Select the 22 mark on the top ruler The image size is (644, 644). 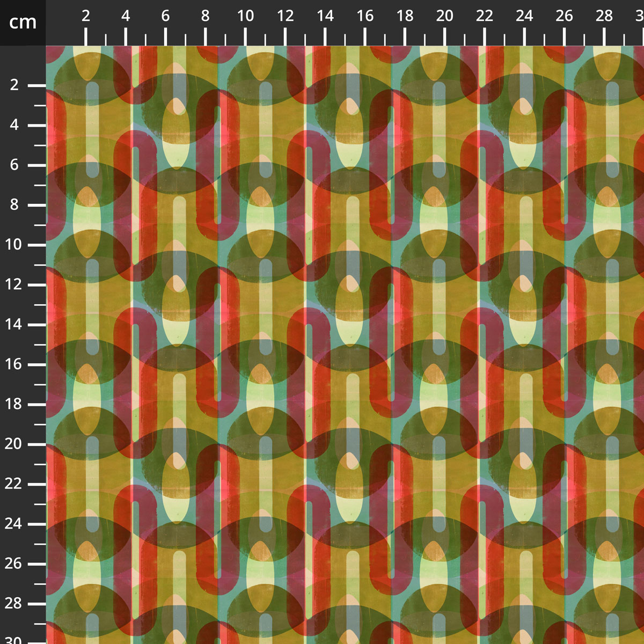pos(484,16)
